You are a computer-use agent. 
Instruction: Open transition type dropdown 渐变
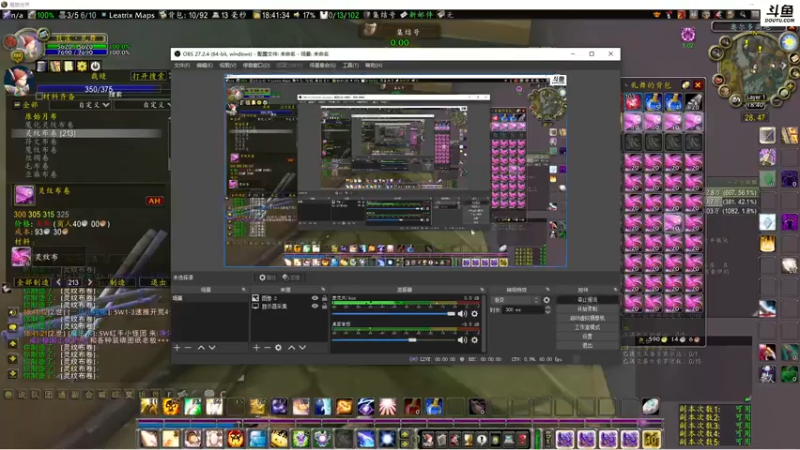pyautogui.click(x=515, y=300)
